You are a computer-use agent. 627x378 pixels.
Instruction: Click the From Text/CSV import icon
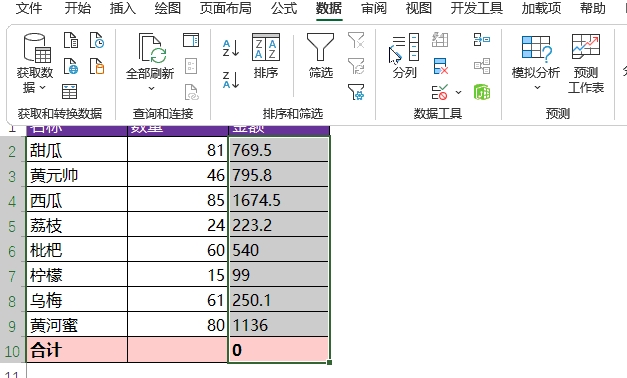[71, 40]
